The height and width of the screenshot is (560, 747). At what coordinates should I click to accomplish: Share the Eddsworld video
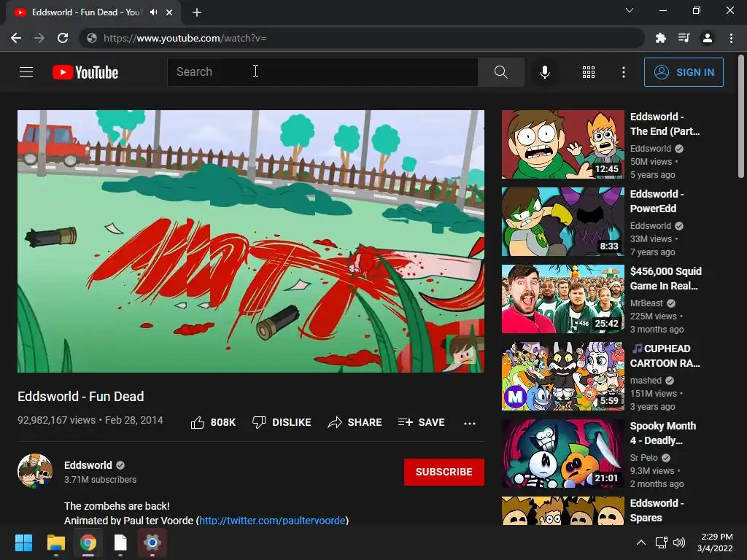coord(355,422)
